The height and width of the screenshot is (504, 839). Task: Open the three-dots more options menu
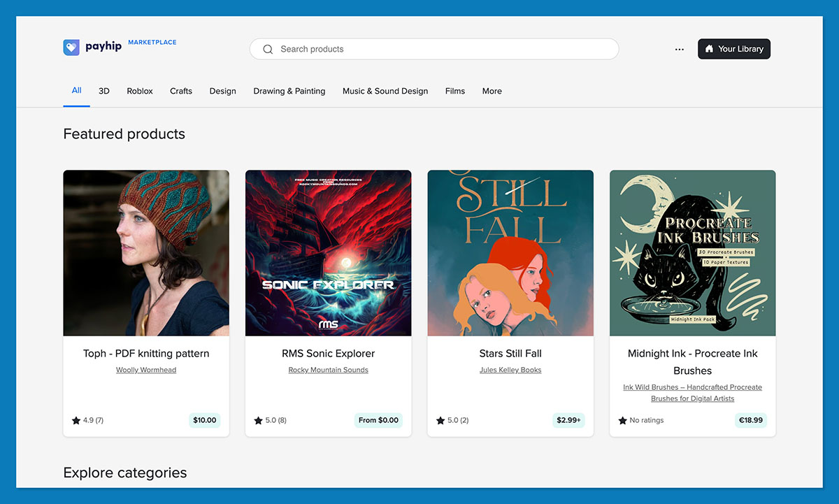(680, 50)
